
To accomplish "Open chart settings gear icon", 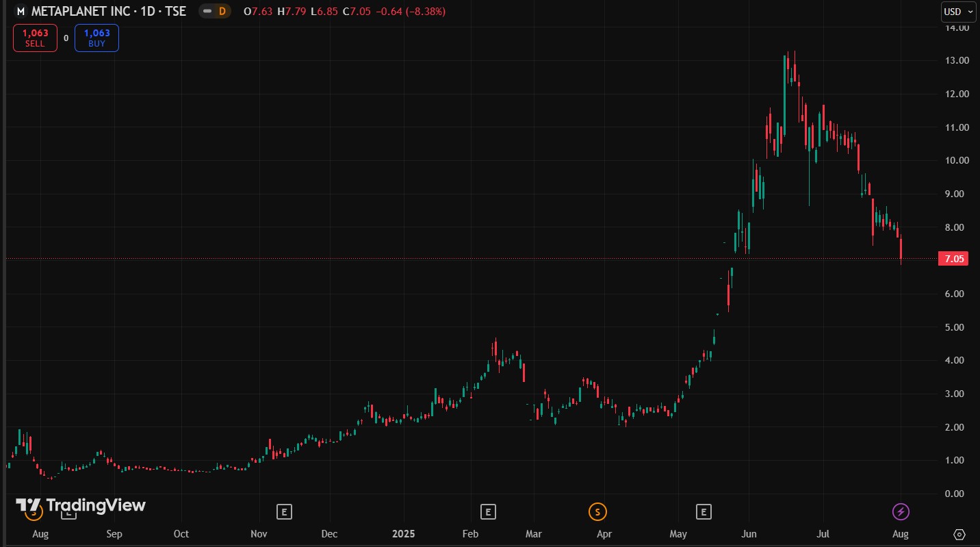I will [x=959, y=534].
